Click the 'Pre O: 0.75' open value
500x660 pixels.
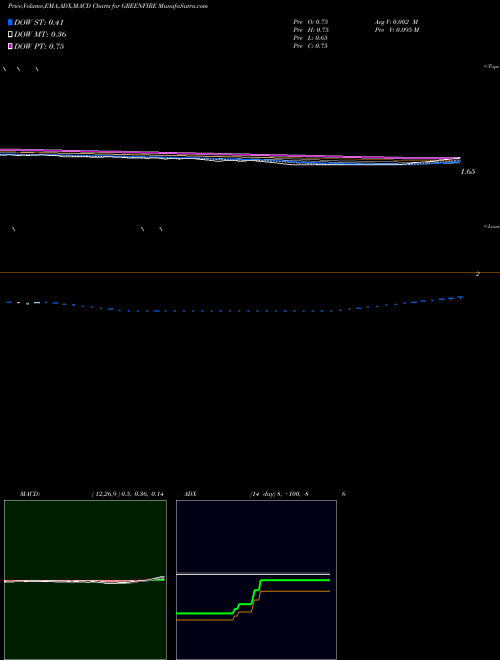coord(311,22)
